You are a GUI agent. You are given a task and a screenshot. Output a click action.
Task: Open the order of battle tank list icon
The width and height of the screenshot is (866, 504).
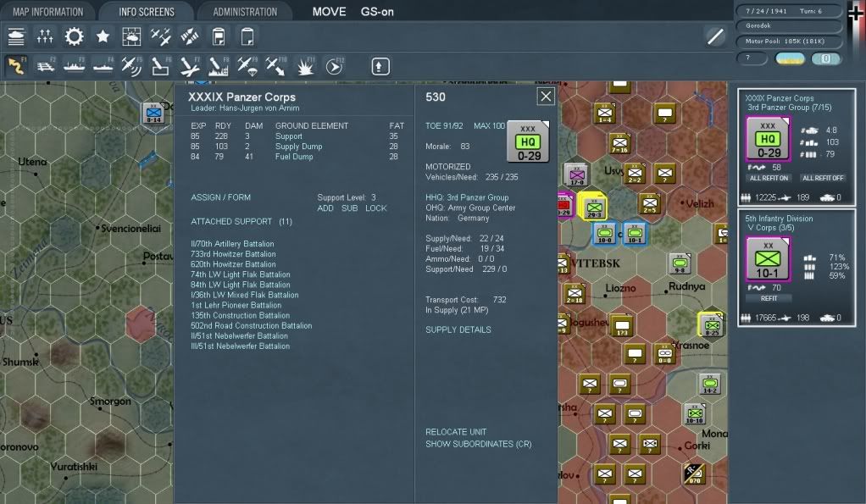tap(16, 36)
